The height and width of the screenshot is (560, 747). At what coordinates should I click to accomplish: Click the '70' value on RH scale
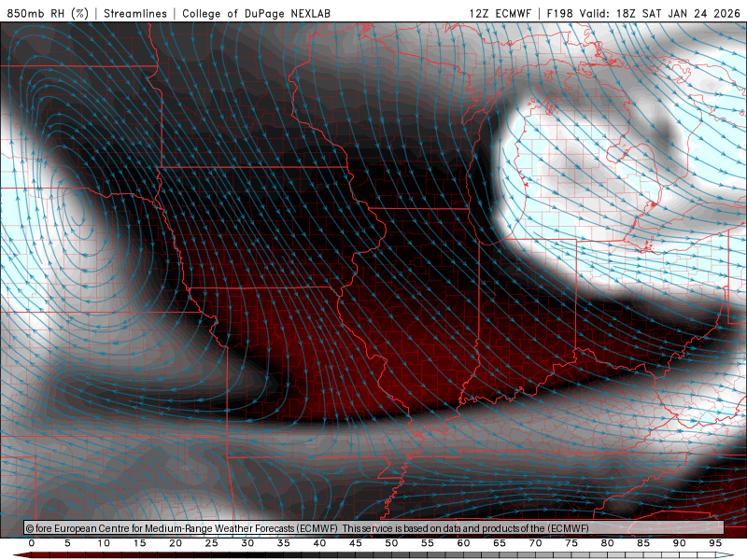(x=535, y=543)
